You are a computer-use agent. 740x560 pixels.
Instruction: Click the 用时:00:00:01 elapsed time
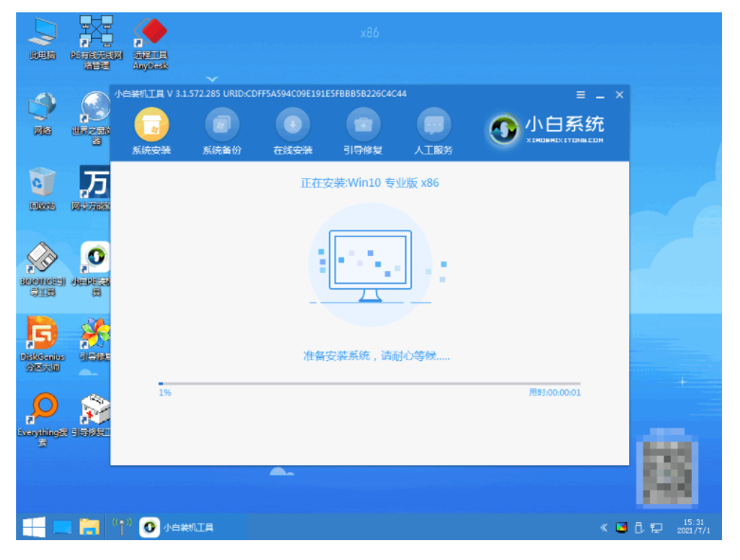(554, 392)
